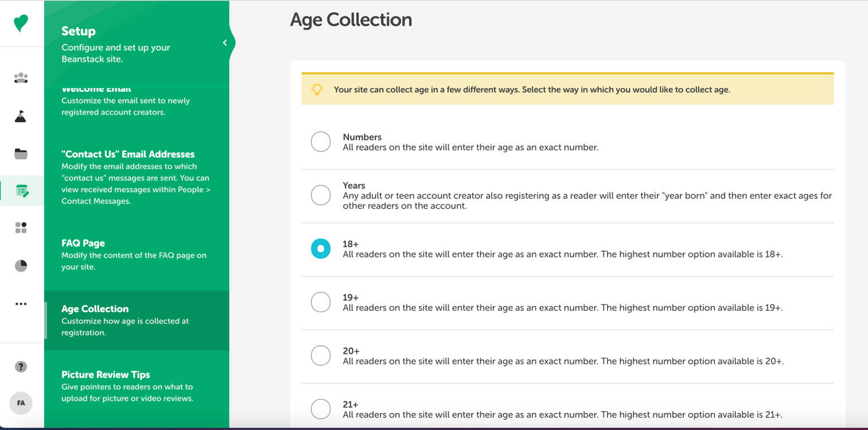Click the 18+ option description text

(563, 254)
